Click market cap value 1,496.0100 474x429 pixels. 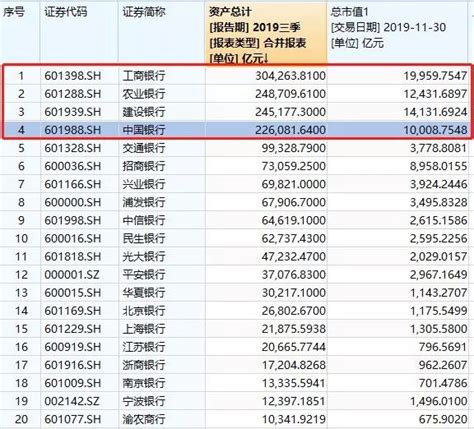click(438, 401)
